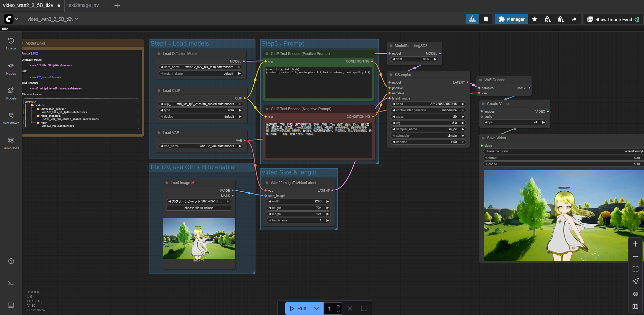Switch to the text2image_av tab
Screen dimensions: 644x315
coord(83,6)
